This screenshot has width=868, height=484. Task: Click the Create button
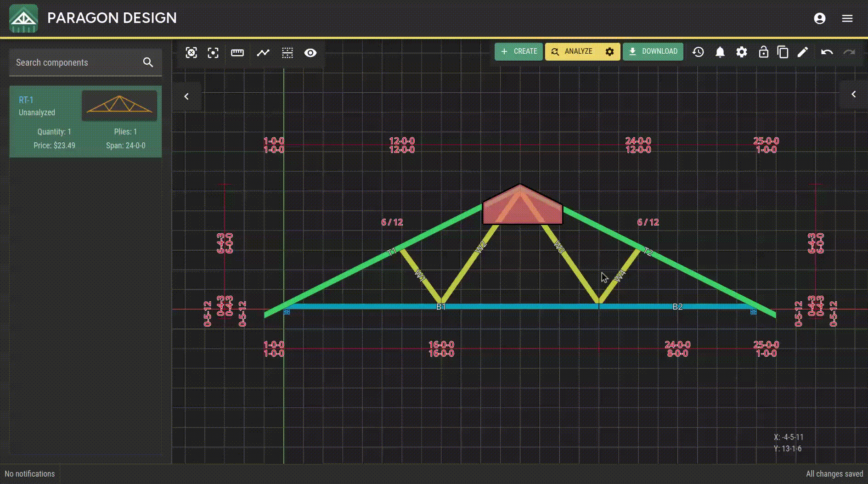pyautogui.click(x=519, y=51)
